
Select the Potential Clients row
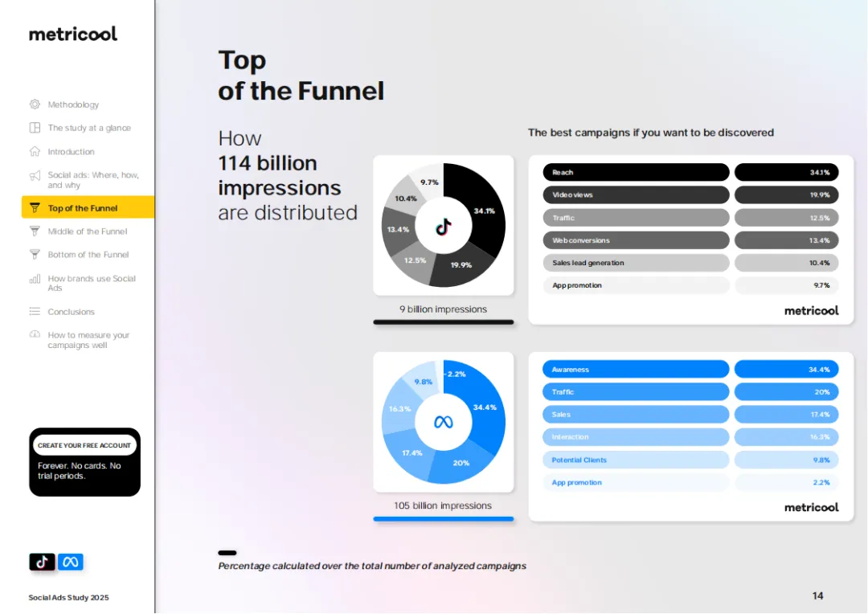[x=636, y=460]
